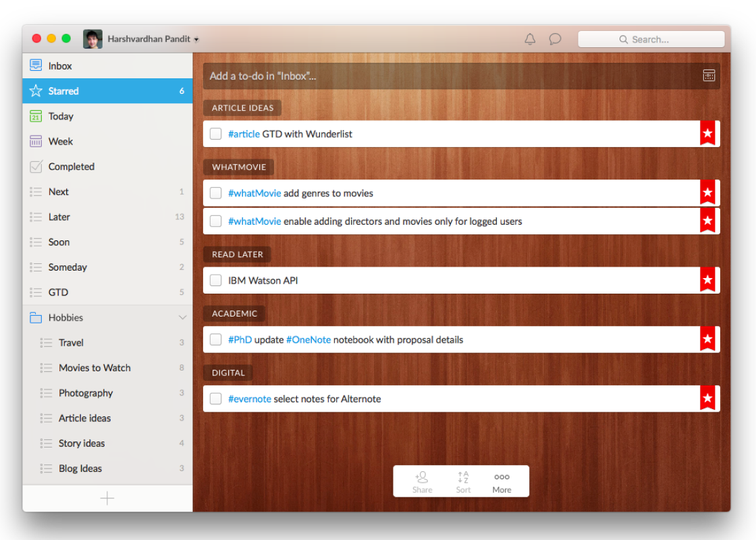Open the Photography list
Image resolution: width=756 pixels, height=540 pixels.
coord(107,393)
